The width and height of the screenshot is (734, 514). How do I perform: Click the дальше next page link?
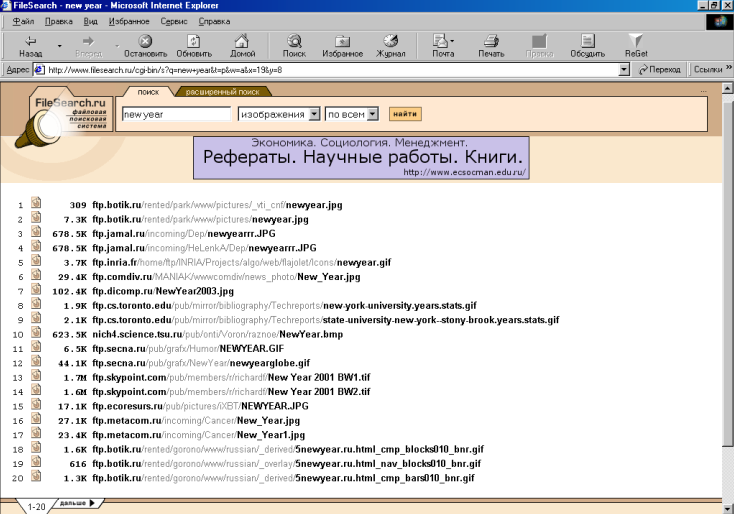(x=77, y=503)
